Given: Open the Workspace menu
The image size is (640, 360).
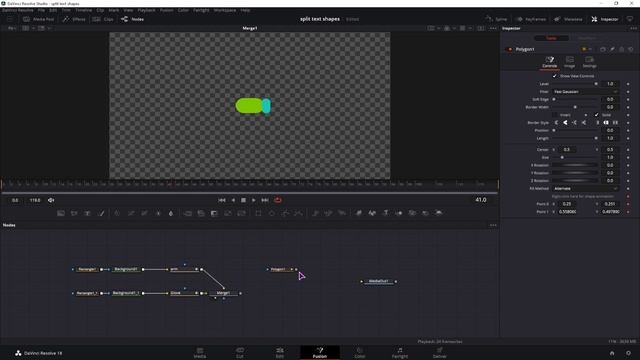Looking at the screenshot, I should tap(225, 10).
